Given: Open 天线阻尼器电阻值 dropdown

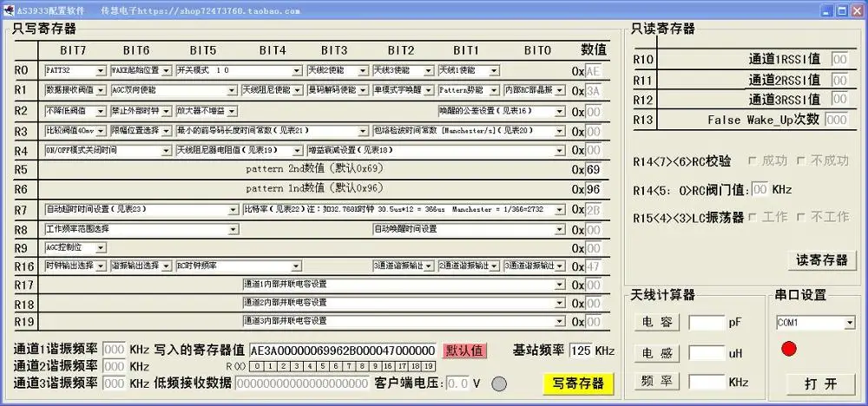Looking at the screenshot, I should [x=240, y=150].
